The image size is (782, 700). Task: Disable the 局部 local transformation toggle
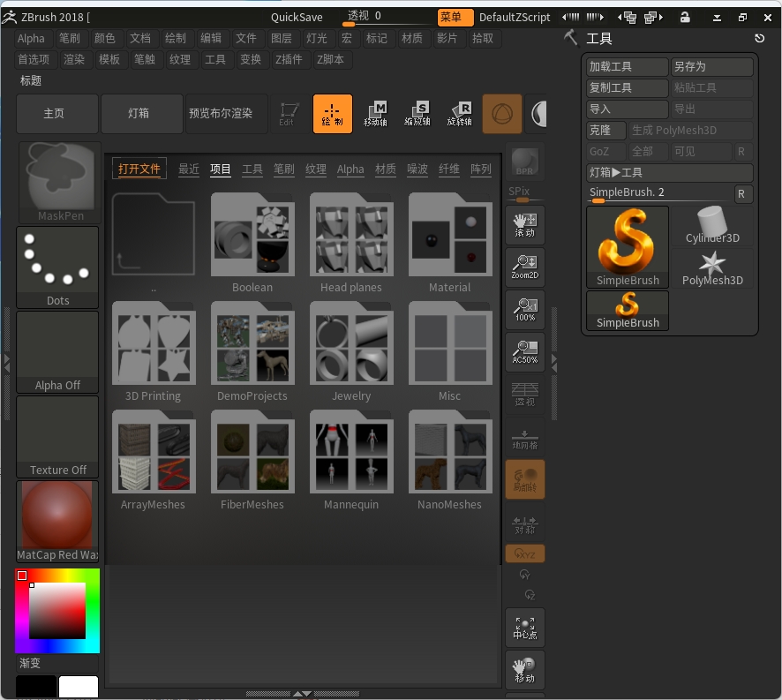click(525, 478)
